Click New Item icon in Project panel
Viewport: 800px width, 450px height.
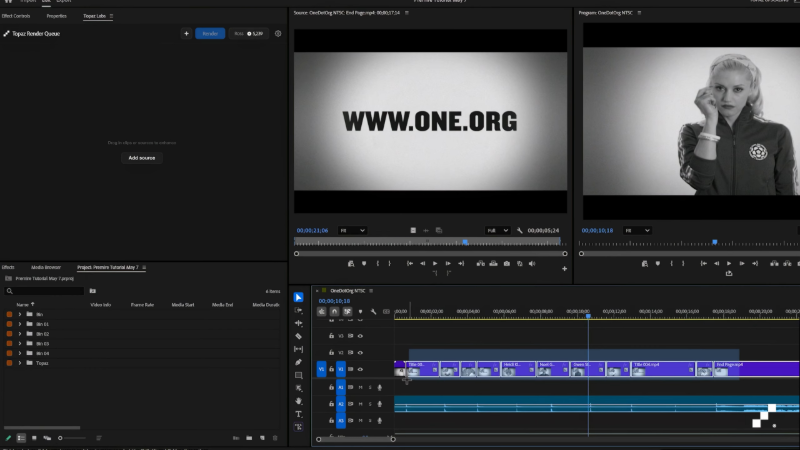(x=262, y=438)
